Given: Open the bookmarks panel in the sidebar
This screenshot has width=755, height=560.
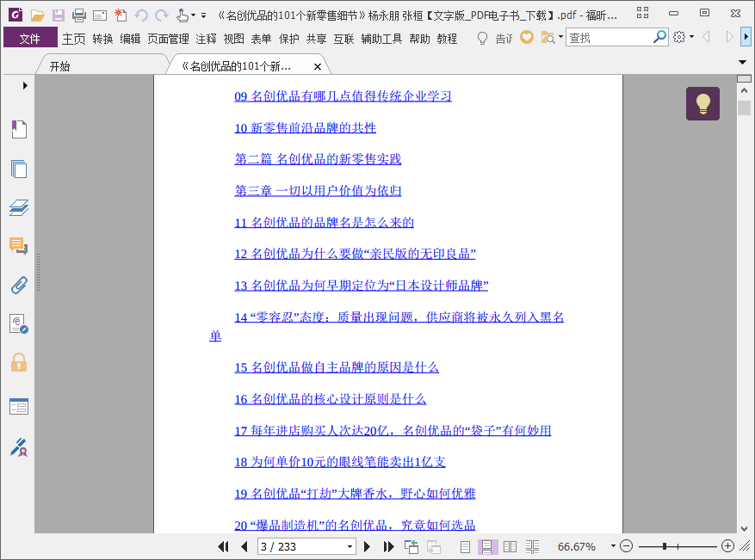Looking at the screenshot, I should point(19,129).
